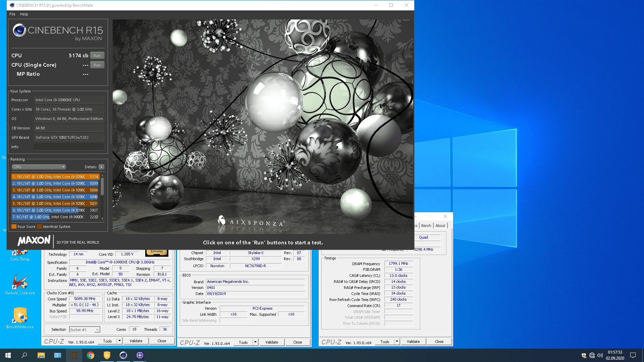The height and width of the screenshot is (362, 644).
Task: Open Cinebench icon in taskbar
Action: tap(123, 355)
